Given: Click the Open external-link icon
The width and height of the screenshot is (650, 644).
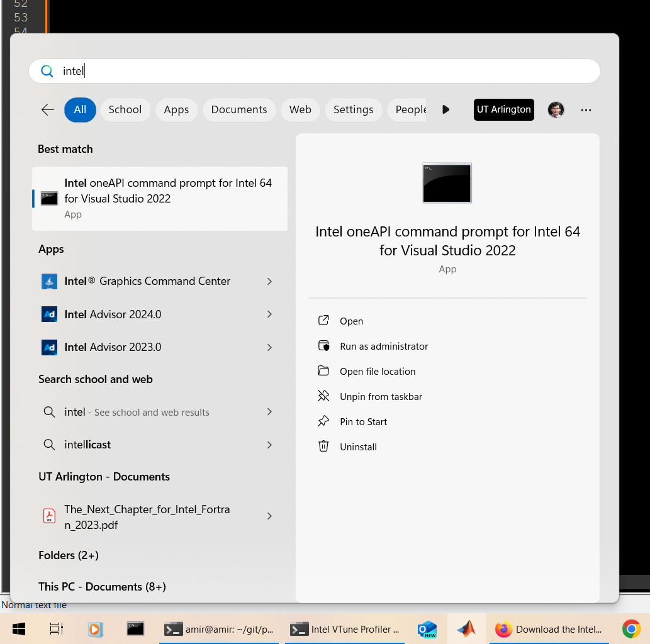Looking at the screenshot, I should pyautogui.click(x=323, y=320).
